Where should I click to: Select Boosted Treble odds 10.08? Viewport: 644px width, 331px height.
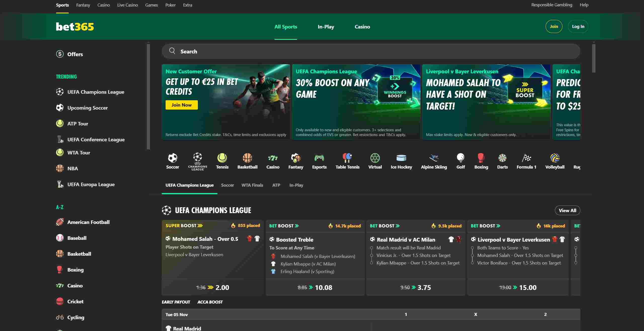(x=315, y=287)
